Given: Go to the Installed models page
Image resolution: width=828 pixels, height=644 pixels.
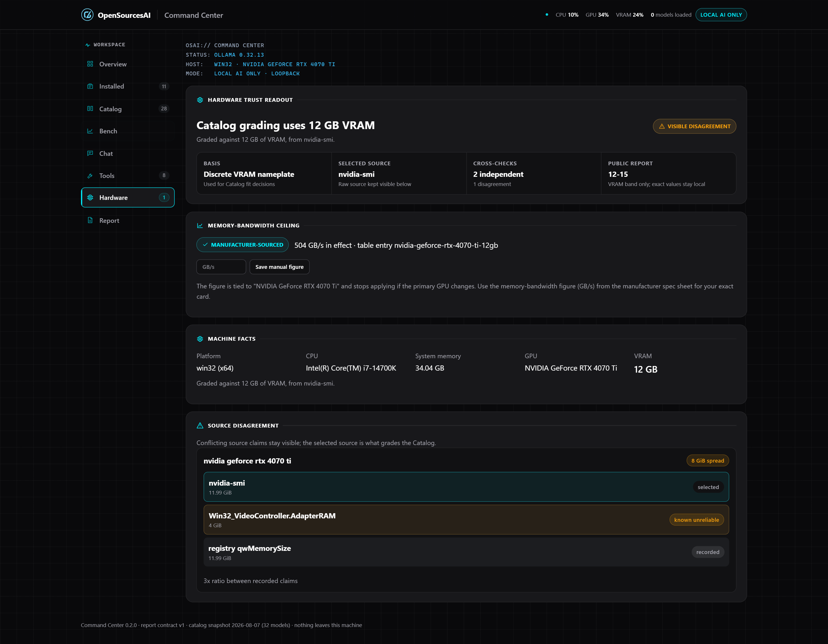Looking at the screenshot, I should click(128, 86).
